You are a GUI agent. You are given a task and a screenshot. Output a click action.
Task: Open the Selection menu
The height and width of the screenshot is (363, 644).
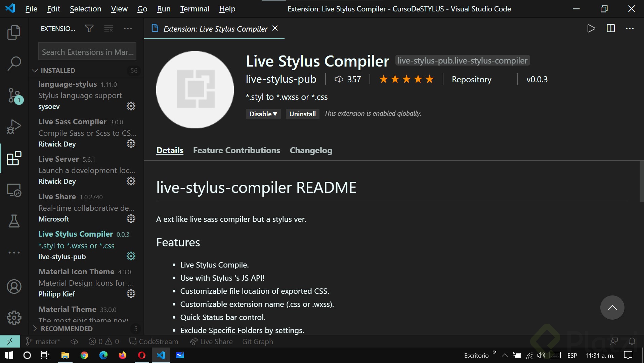pyautogui.click(x=85, y=9)
